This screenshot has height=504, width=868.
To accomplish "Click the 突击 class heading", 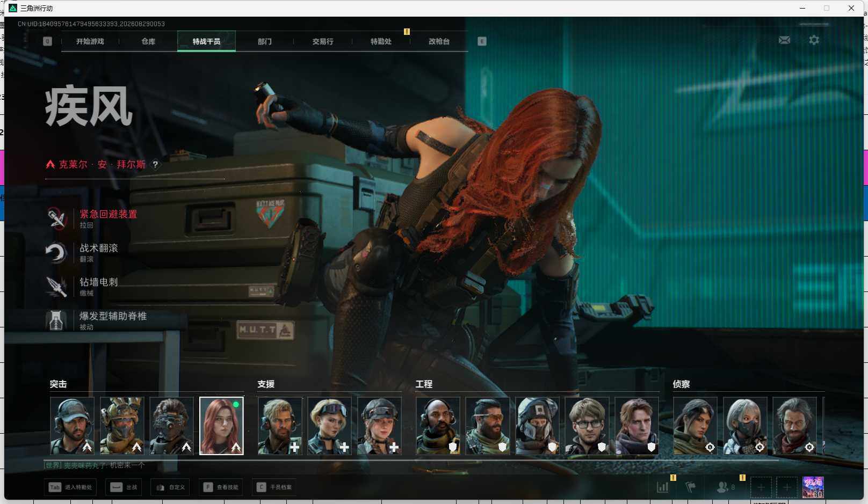I will [58, 384].
